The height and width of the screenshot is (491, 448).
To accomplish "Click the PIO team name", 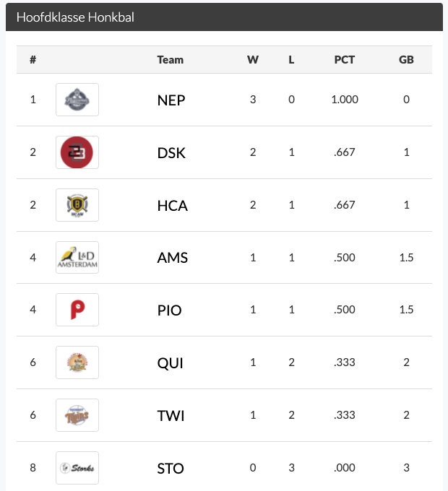I will 170,310.
